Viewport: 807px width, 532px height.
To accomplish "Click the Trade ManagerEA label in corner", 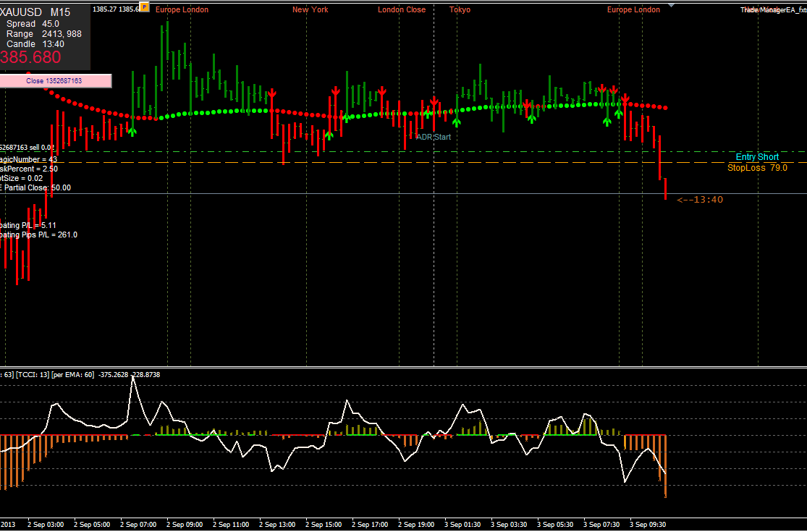I will pos(773,10).
